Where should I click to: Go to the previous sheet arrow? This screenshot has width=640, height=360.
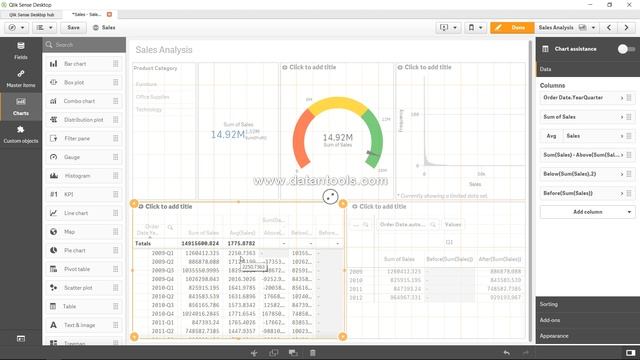tap(609, 28)
